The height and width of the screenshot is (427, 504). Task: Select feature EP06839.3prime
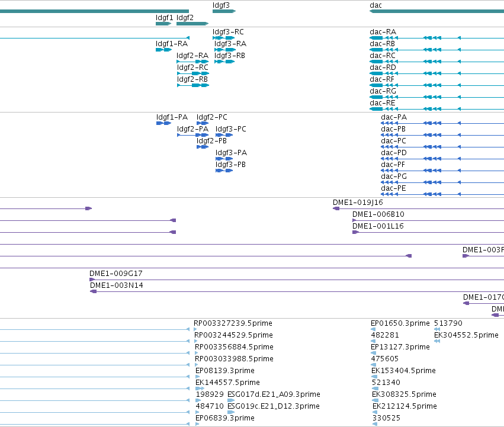tap(197, 424)
